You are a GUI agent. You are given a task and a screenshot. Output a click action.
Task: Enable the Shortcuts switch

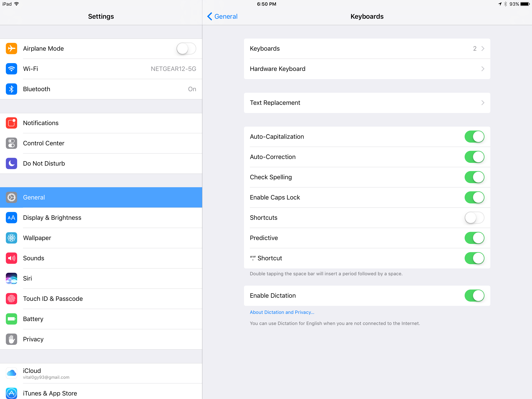(x=474, y=218)
